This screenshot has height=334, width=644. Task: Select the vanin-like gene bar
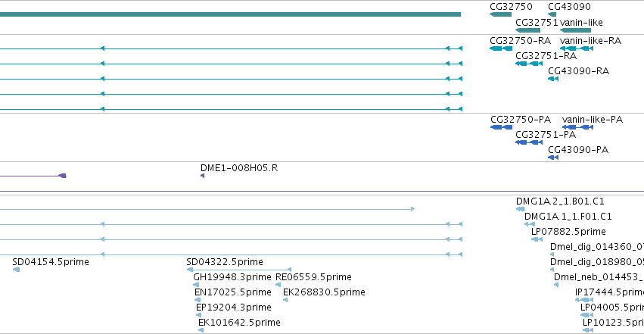pyautogui.click(x=575, y=30)
